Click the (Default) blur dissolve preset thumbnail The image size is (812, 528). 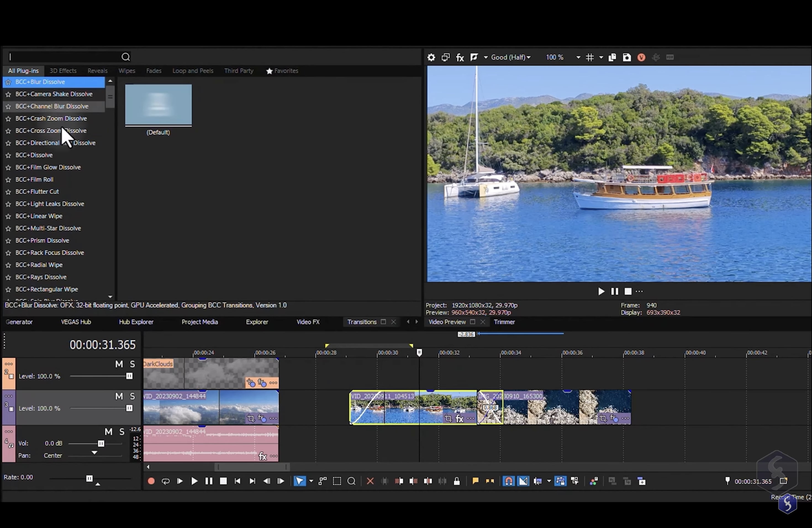pyautogui.click(x=158, y=105)
